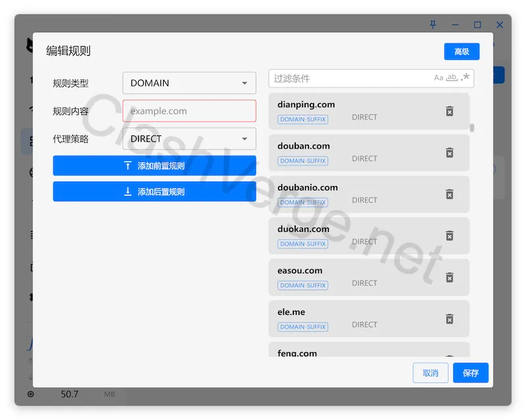Save rules with 保存 button
The width and height of the screenshot is (526, 420).
click(471, 373)
